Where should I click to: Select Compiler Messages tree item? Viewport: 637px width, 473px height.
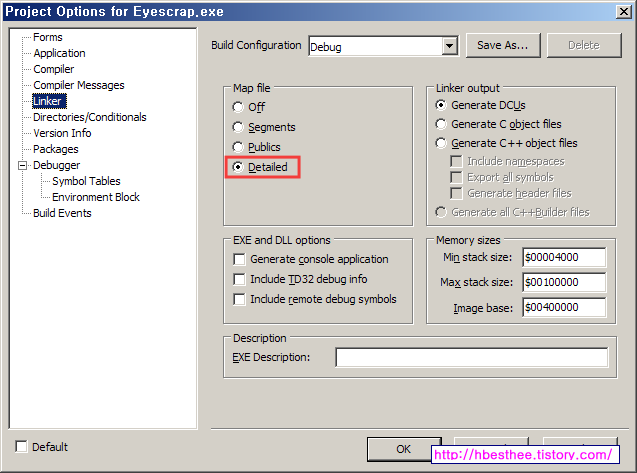[x=79, y=85]
